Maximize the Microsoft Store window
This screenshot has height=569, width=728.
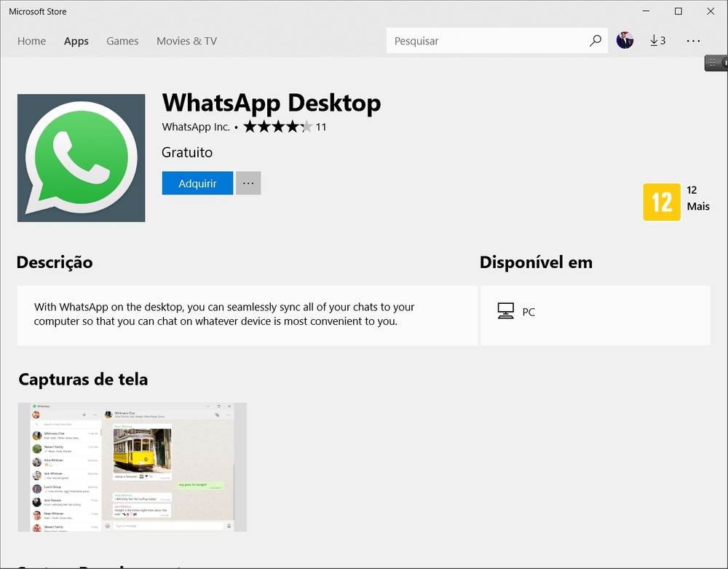(x=678, y=11)
